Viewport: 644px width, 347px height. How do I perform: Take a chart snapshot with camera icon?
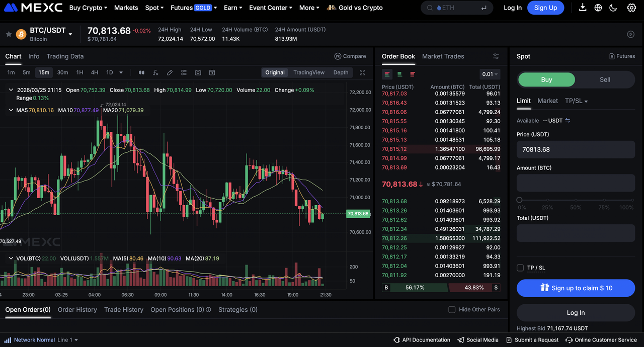(x=198, y=72)
